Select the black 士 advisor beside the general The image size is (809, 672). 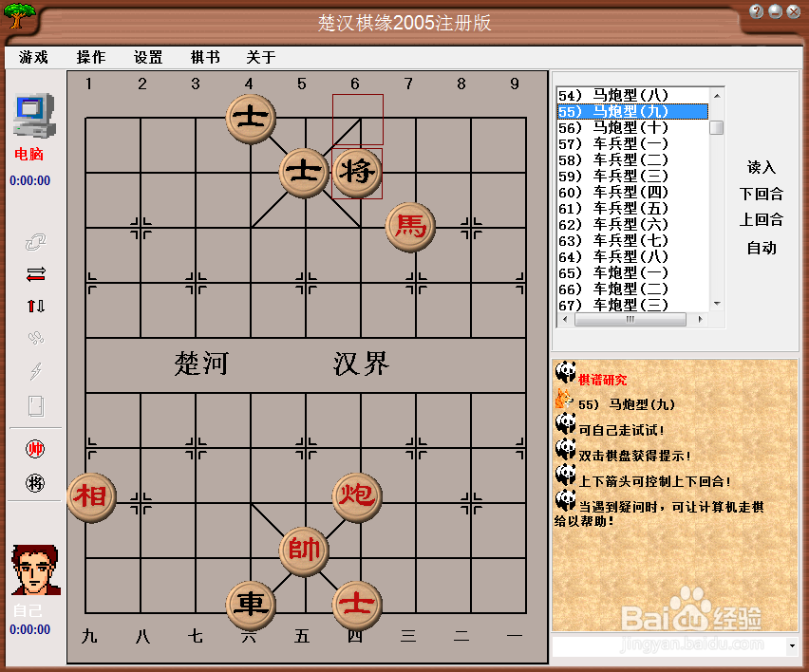click(304, 173)
